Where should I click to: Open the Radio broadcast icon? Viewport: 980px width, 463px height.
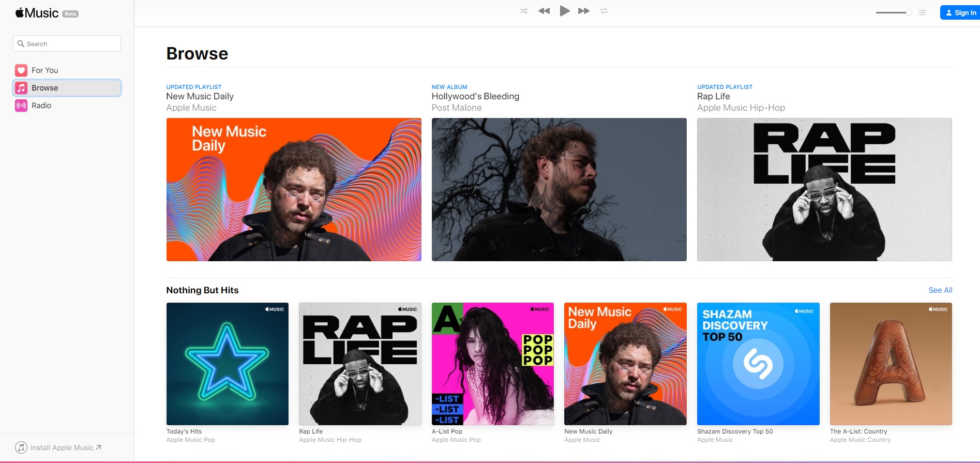coord(21,106)
